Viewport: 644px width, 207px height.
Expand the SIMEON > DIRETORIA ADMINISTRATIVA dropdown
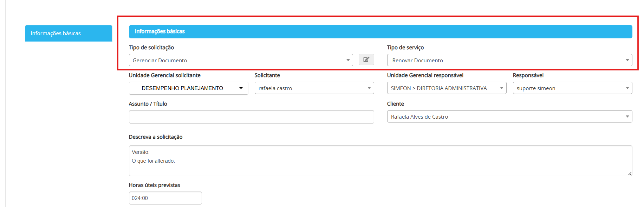tap(446, 88)
